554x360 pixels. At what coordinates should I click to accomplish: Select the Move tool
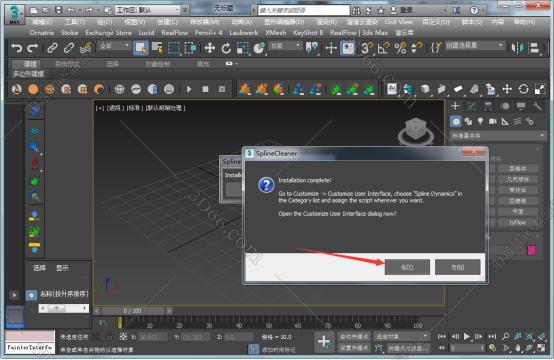pyautogui.click(x=210, y=48)
